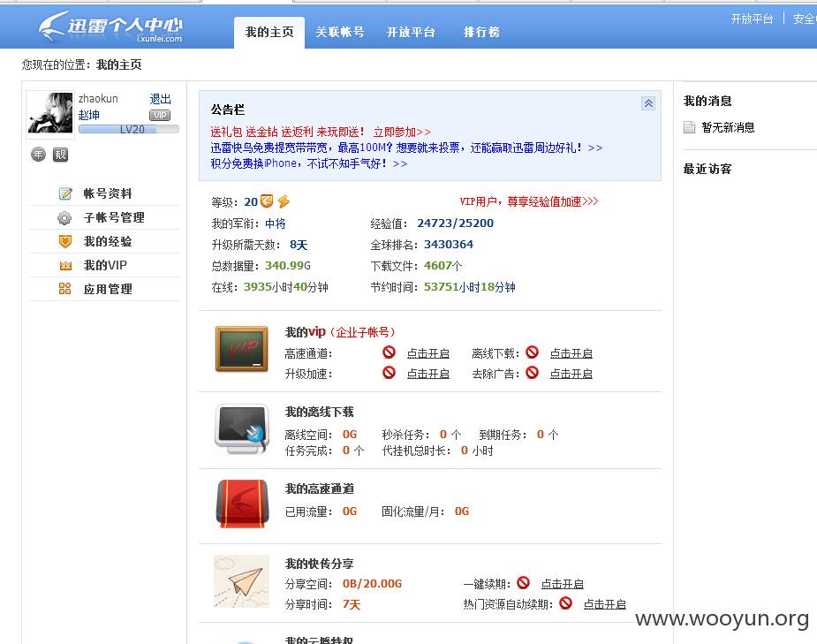Click the 应用管理 grid icon
Screen dimensions: 817x644
(x=64, y=289)
